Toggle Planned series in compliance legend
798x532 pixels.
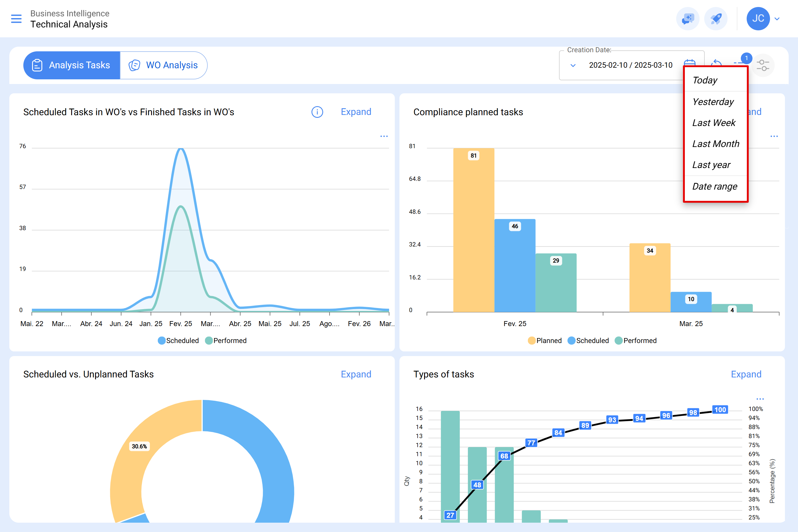click(545, 341)
